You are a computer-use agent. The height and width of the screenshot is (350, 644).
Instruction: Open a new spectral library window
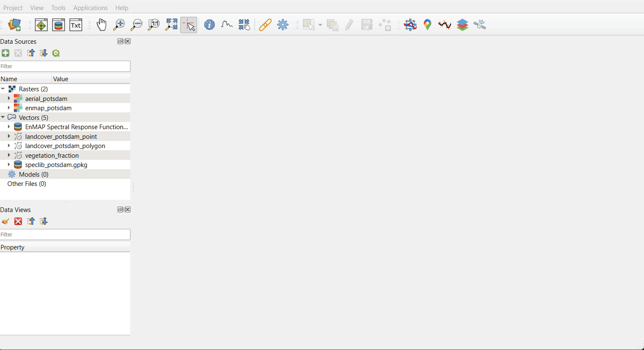[59, 25]
